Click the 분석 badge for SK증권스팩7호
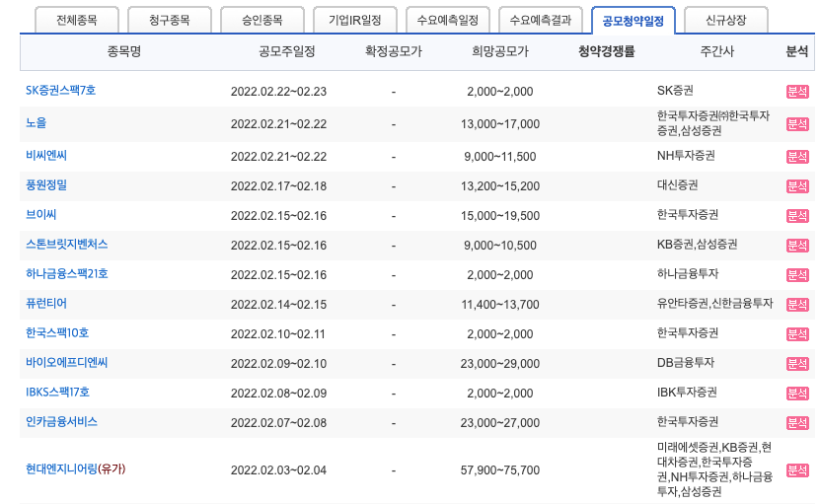 pos(797,92)
